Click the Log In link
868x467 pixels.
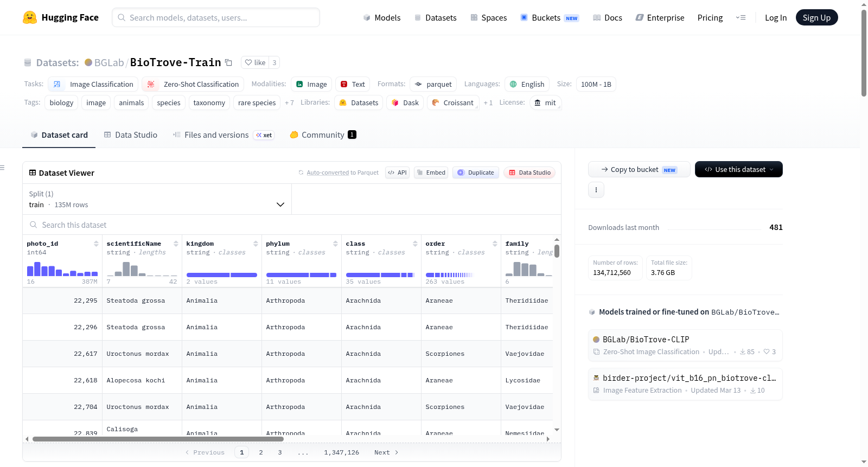(x=776, y=17)
